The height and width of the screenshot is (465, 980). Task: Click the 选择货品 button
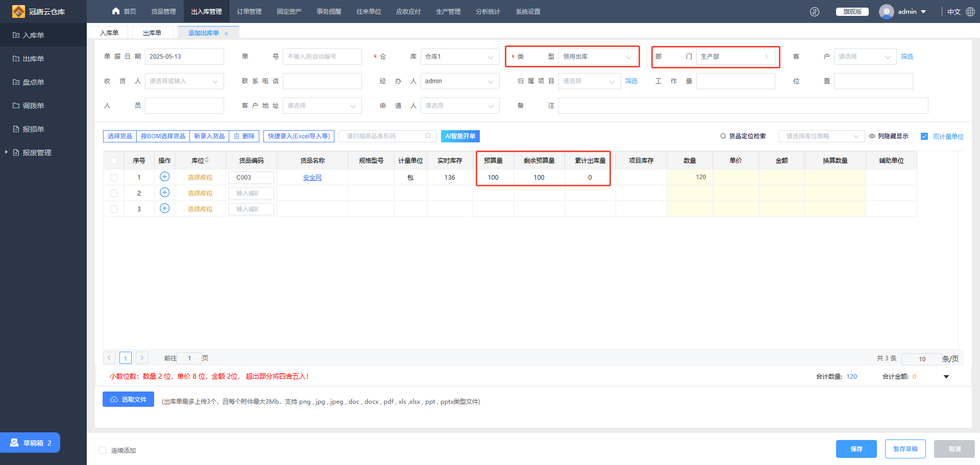(120, 136)
